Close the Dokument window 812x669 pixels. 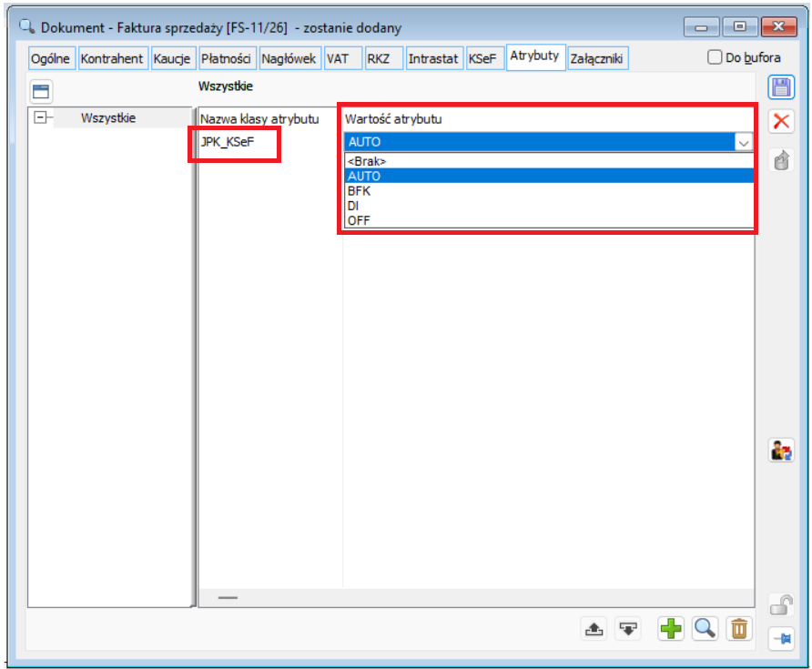click(778, 27)
